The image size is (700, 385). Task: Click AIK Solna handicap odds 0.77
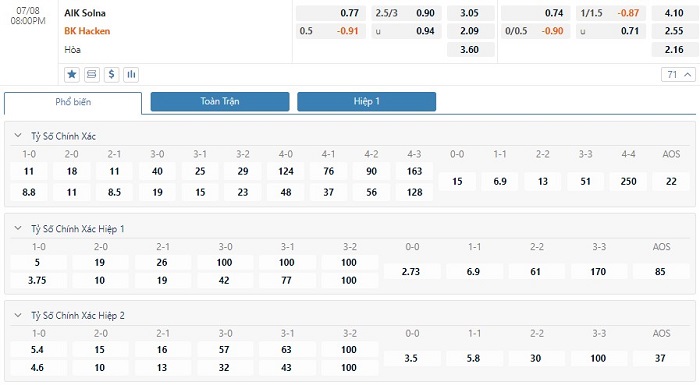331,13
